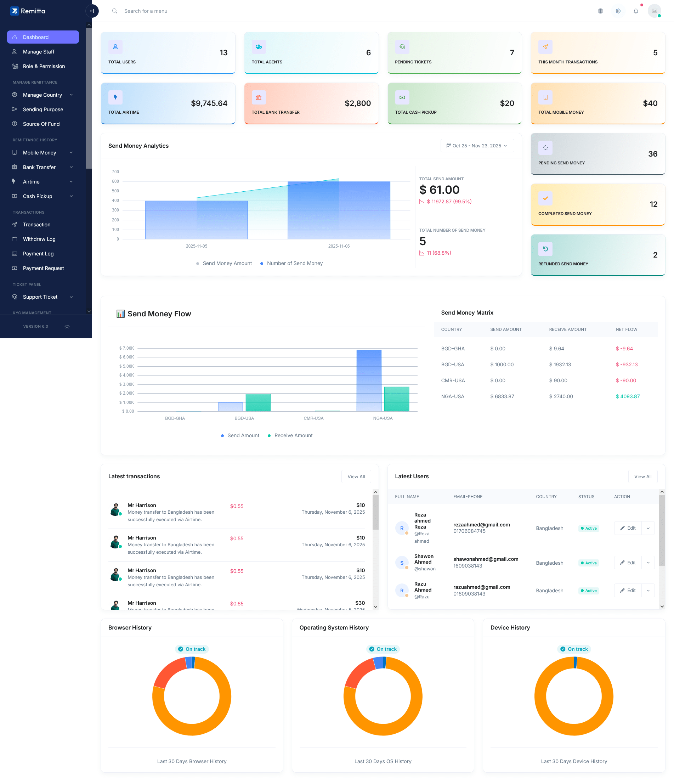Viewport: 674px width, 784px height.
Task: Open the settings gear in the header
Action: click(x=618, y=11)
